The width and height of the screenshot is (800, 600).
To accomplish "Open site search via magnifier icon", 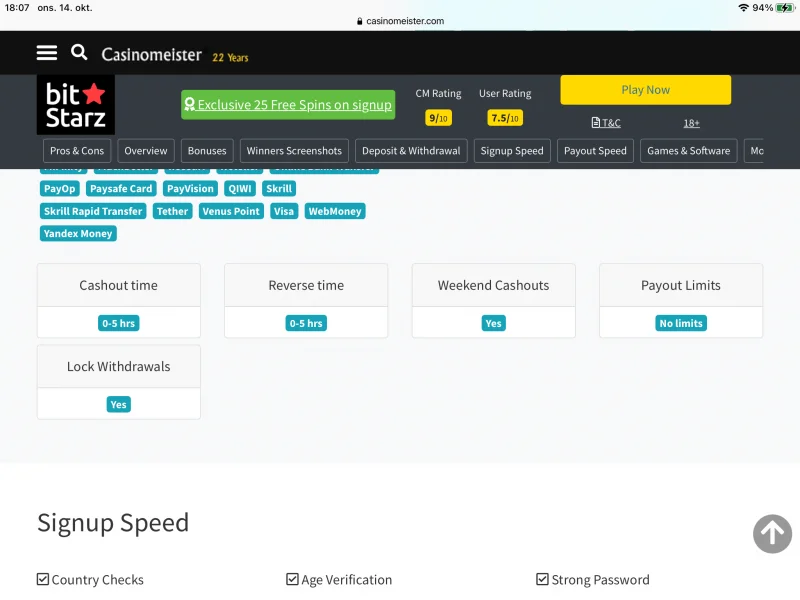I will pyautogui.click(x=79, y=52).
